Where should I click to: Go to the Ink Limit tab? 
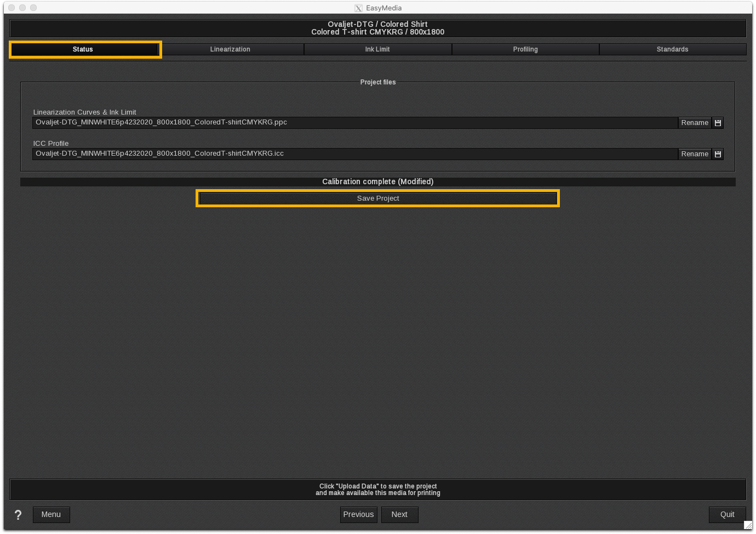[377, 49]
